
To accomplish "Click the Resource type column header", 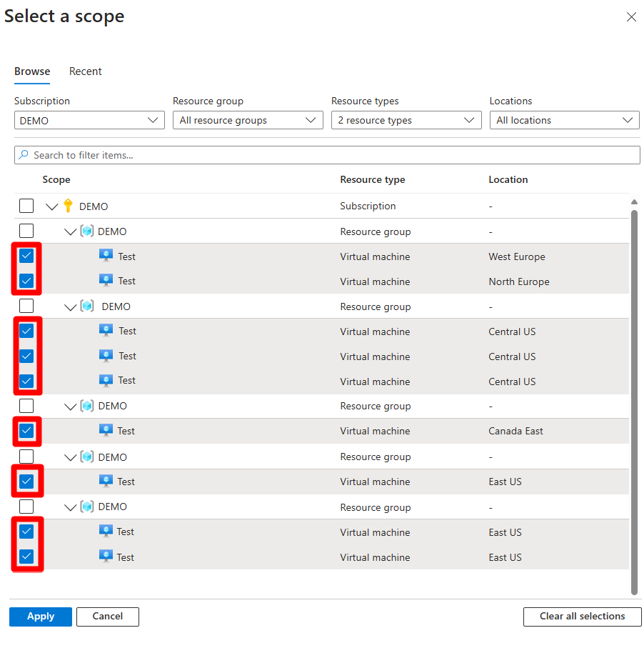I will point(372,179).
